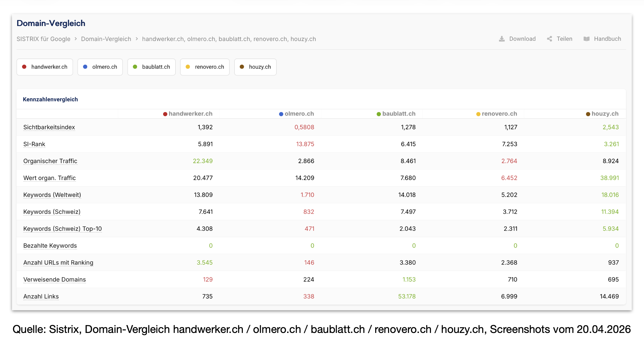This screenshot has width=644, height=345.
Task: Click the red dot beside handwerker.ch column header
Action: [164, 114]
